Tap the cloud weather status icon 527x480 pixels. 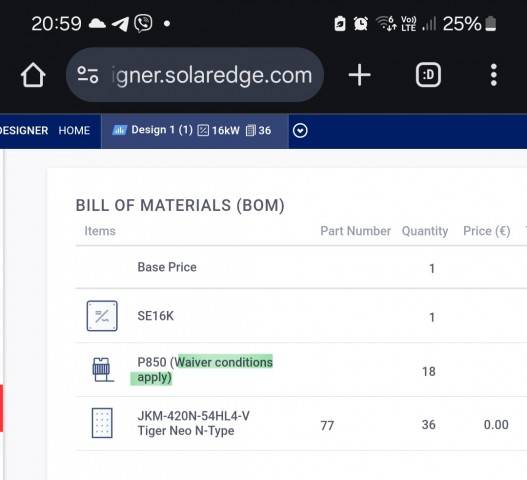click(x=97, y=24)
